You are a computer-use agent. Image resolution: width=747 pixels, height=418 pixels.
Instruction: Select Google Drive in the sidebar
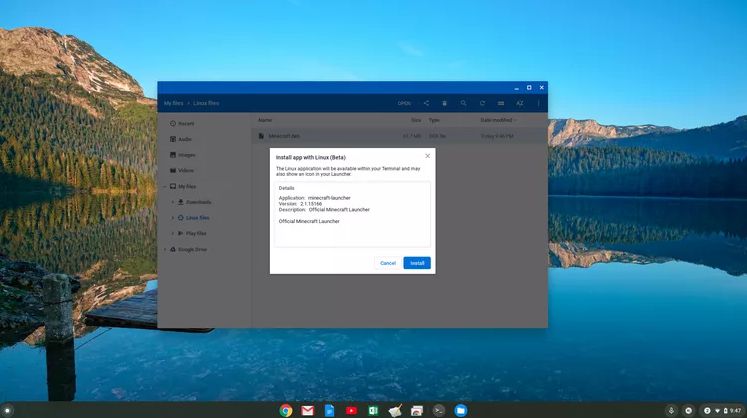click(x=192, y=249)
